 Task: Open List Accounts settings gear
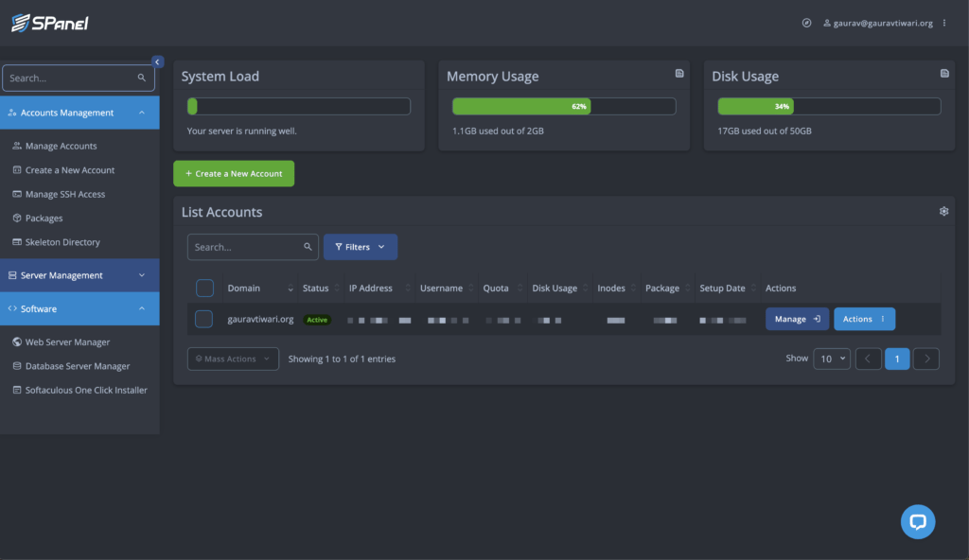pyautogui.click(x=943, y=212)
